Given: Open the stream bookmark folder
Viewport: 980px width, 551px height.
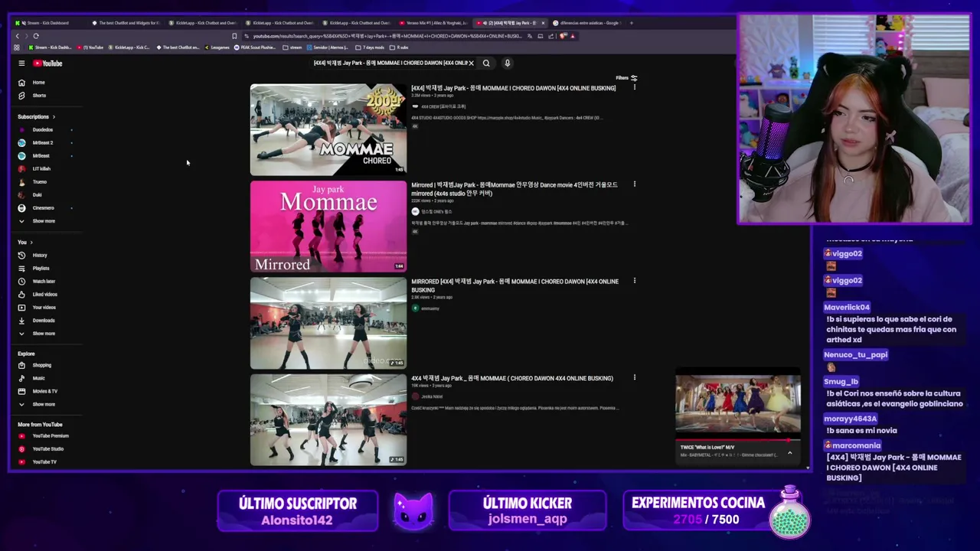Looking at the screenshot, I should (292, 47).
